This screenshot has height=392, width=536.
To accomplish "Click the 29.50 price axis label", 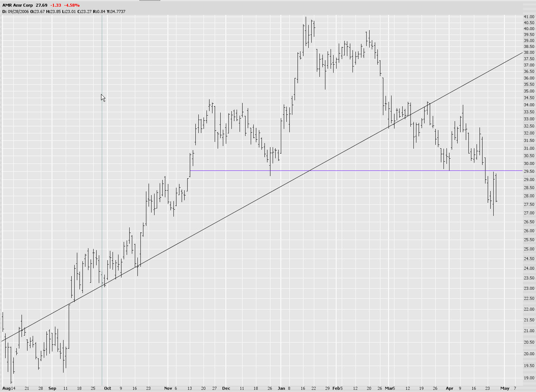I will click(x=529, y=171).
